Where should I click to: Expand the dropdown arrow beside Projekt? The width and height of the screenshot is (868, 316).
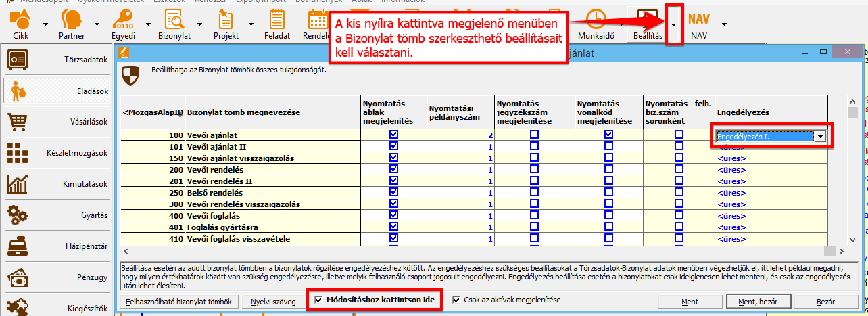249,24
